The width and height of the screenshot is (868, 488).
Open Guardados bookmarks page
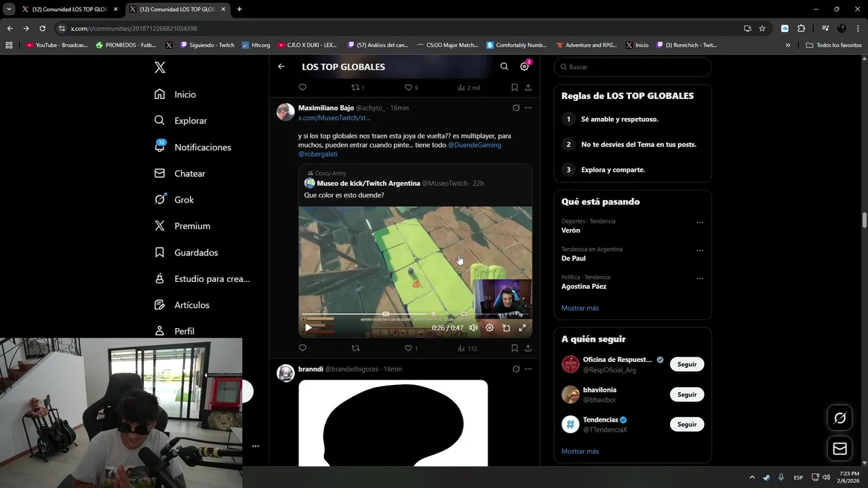[x=186, y=252]
